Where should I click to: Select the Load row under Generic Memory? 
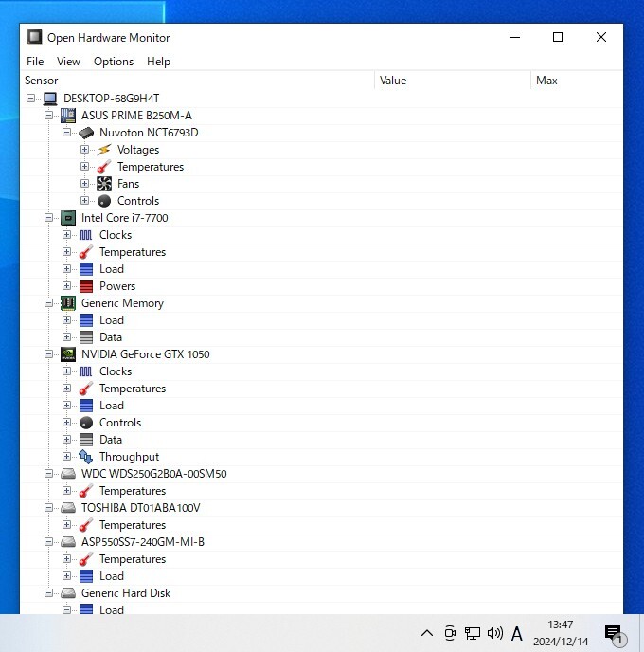click(322, 320)
